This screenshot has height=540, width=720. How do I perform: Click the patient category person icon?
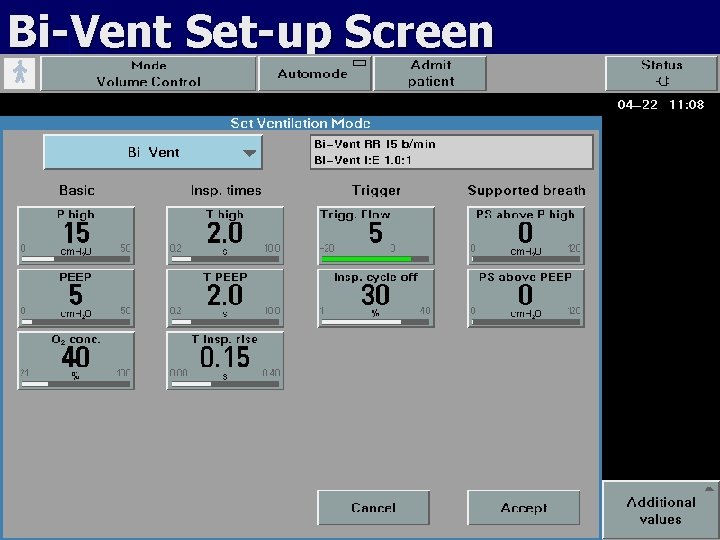(20, 73)
